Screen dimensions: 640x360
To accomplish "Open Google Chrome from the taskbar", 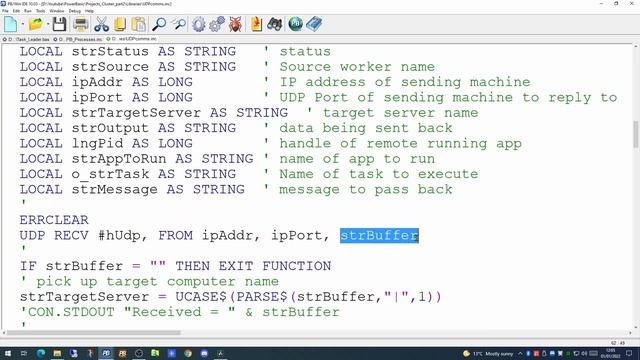I will (188, 353).
